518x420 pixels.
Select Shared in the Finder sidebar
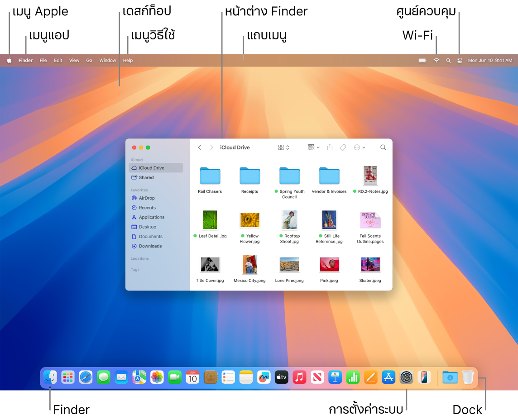[x=156, y=177]
